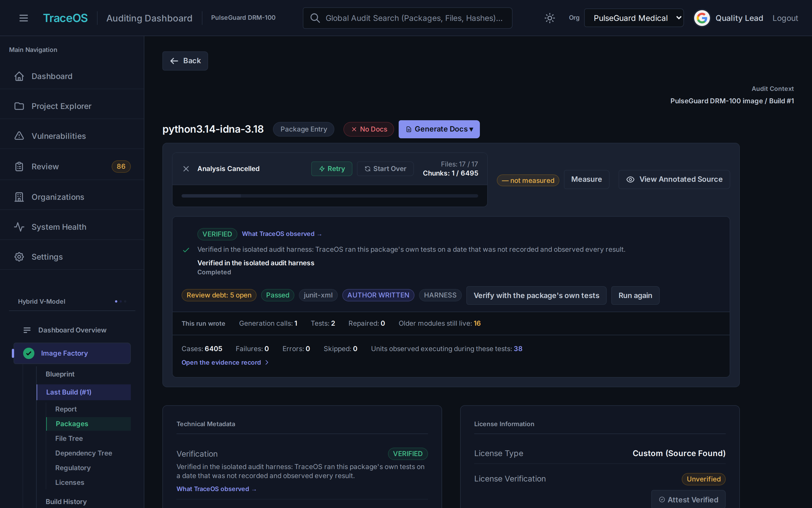The width and height of the screenshot is (812, 508).
Task: Open Dependency Tree item
Action: coord(83,453)
